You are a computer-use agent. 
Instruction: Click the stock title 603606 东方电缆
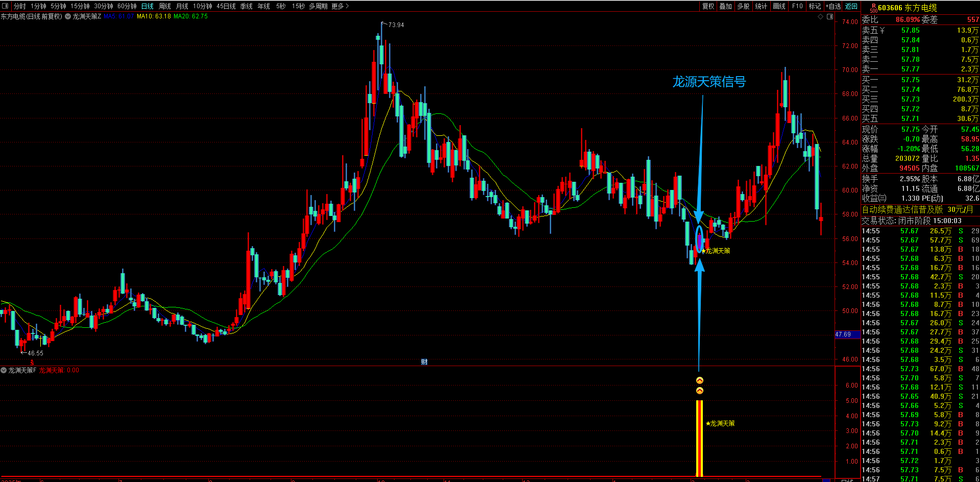click(907, 8)
